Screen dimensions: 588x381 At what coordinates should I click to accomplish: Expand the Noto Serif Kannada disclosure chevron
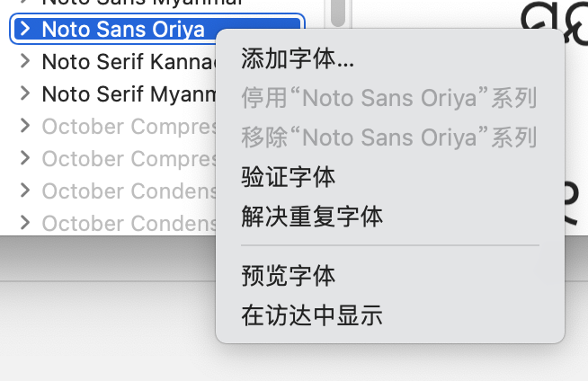[26, 62]
